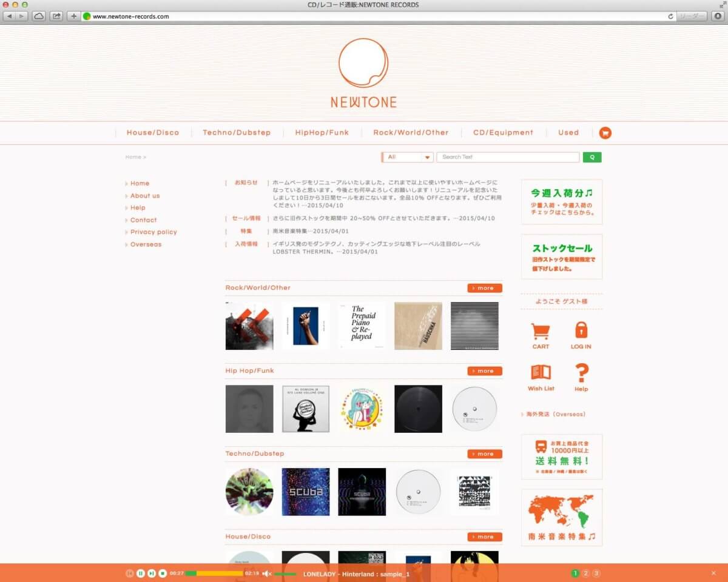
Task: Open Al Dobson Jr album thumbnail
Action: pos(306,409)
